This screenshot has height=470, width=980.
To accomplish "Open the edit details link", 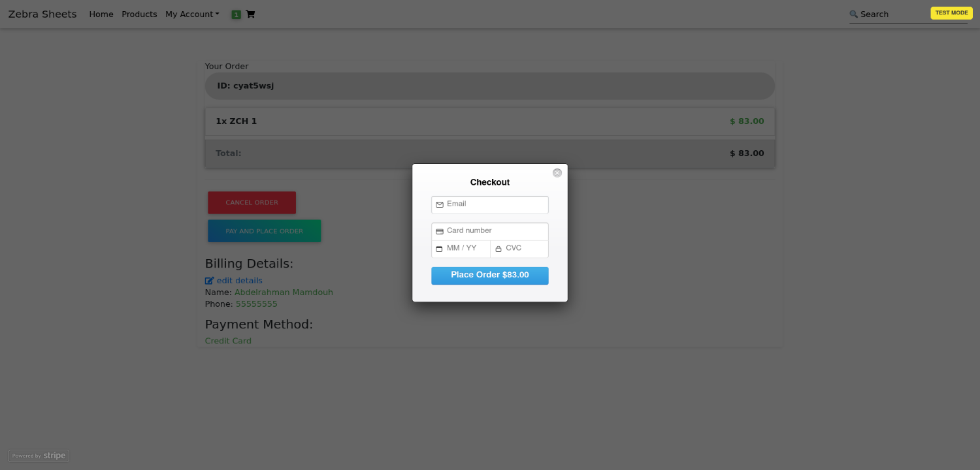I will pos(239,281).
